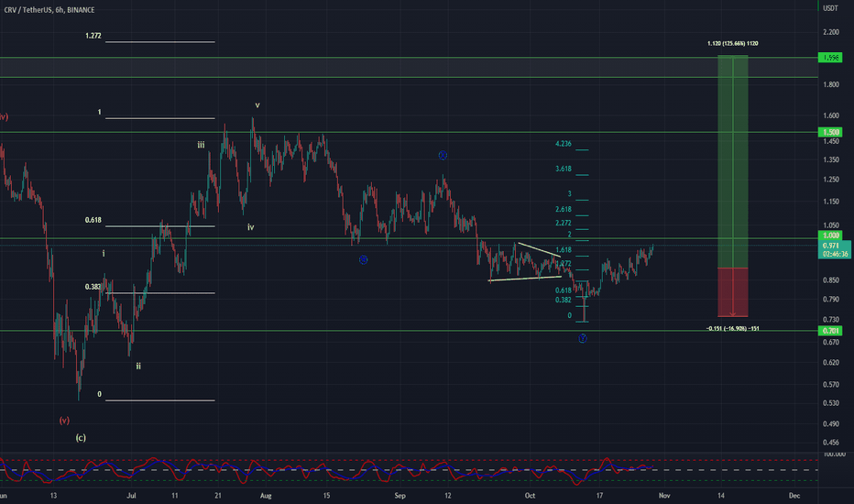Select the red (v) wave label
This screenshot has height=504, width=854.
coord(64,421)
